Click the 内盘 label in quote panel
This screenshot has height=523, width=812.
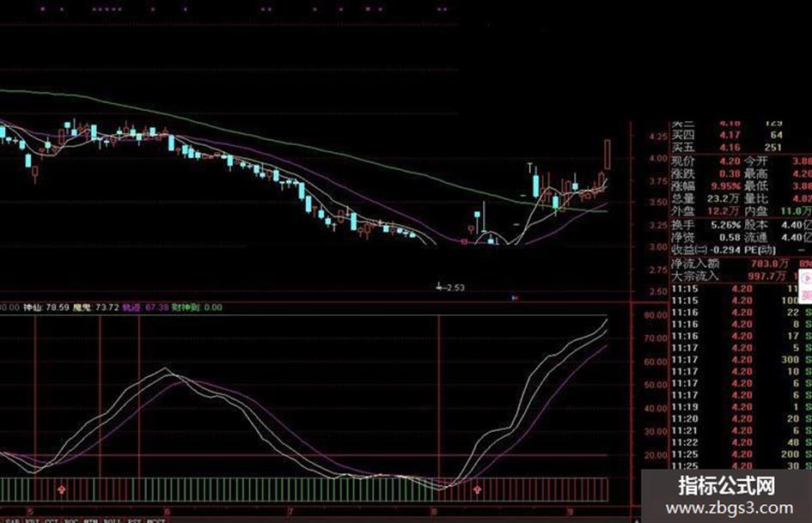tap(755, 211)
